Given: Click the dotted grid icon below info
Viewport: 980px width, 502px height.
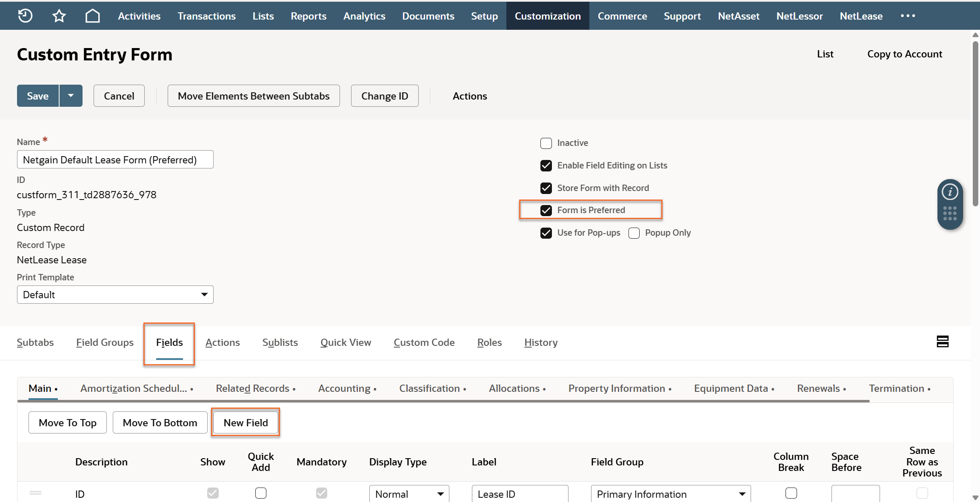Looking at the screenshot, I should click(x=950, y=213).
